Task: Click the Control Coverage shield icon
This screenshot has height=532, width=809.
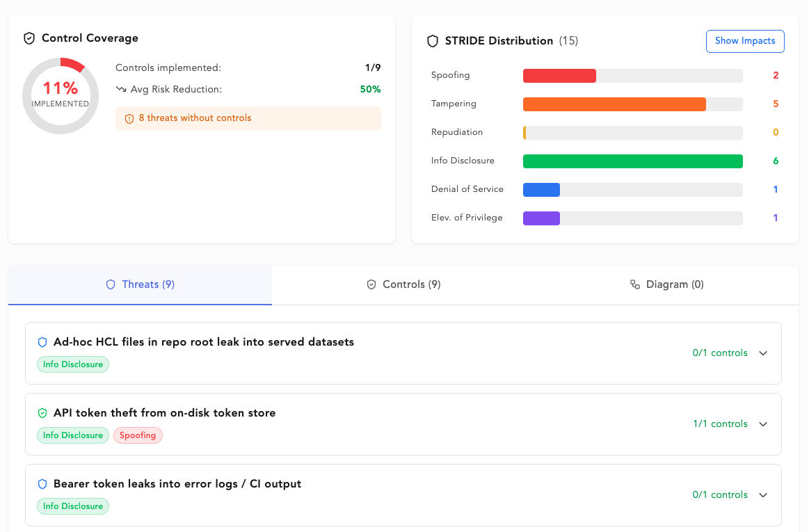Action: pyautogui.click(x=29, y=38)
